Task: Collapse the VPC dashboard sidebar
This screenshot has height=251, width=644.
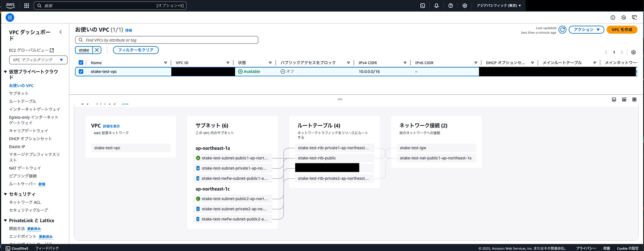Action: click(x=61, y=32)
